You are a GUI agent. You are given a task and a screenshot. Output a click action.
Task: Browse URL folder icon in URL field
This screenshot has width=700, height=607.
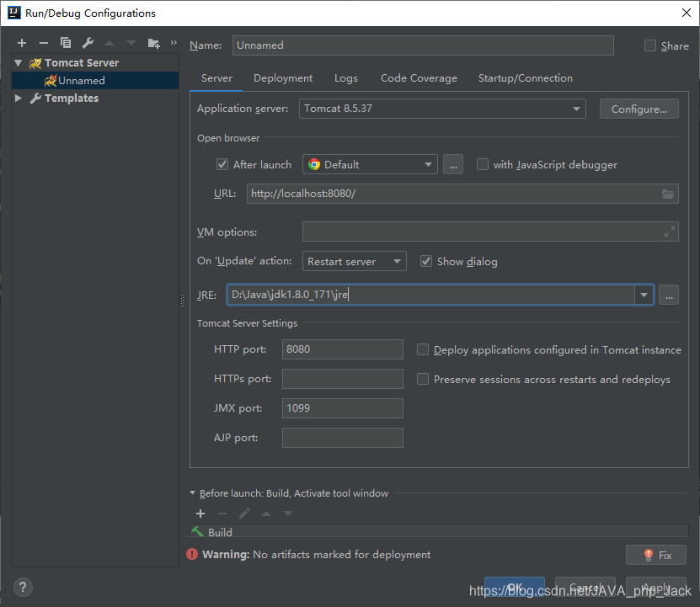click(x=668, y=194)
